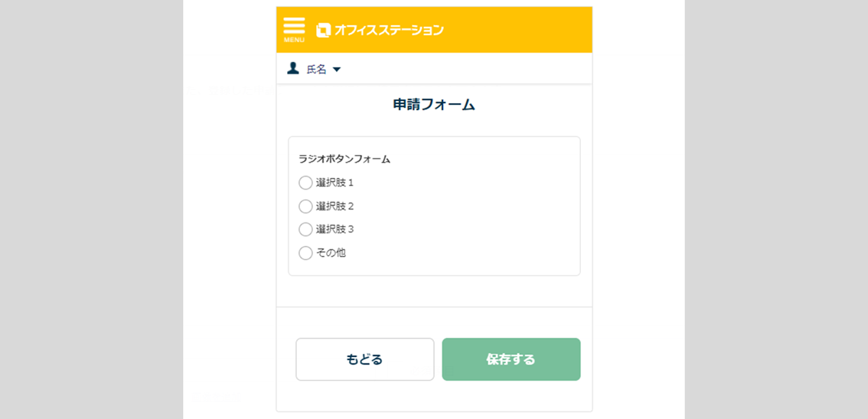Click empty area of yellow header bar

(520, 30)
